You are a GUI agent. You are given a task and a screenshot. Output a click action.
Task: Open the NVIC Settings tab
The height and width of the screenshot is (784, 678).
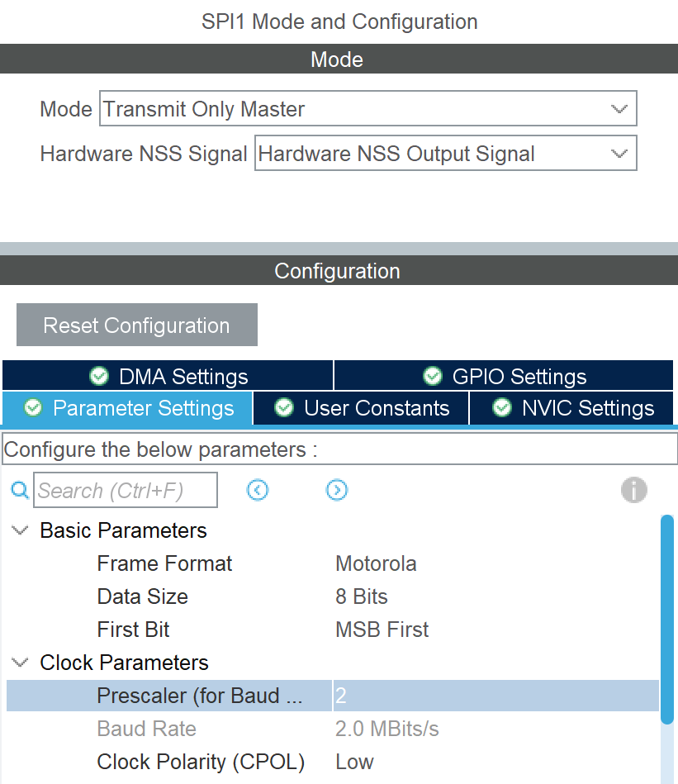tap(571, 407)
